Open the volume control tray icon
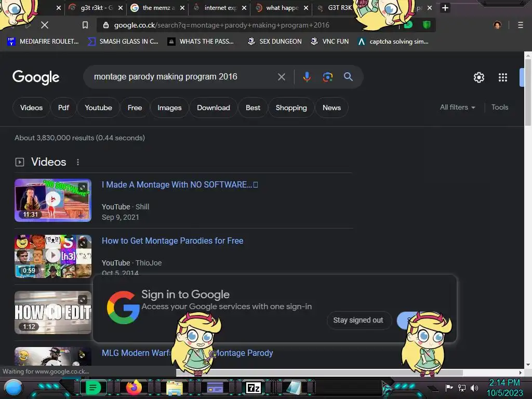The image size is (532, 399). (x=474, y=388)
